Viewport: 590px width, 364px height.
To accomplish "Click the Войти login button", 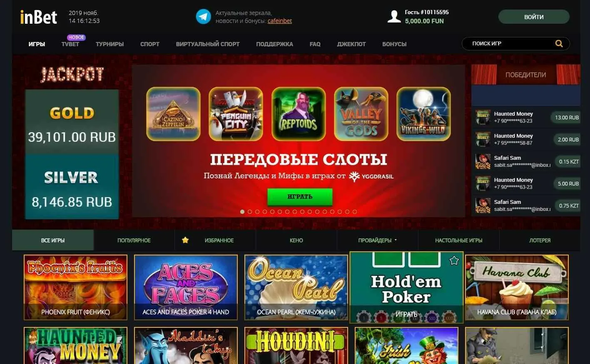I will click(534, 17).
